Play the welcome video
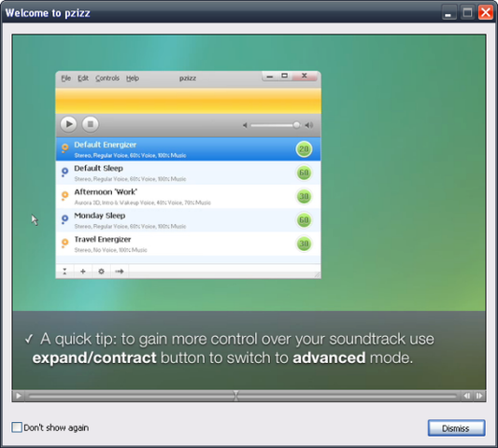Image resolution: width=498 pixels, height=448 pixels. point(19,396)
